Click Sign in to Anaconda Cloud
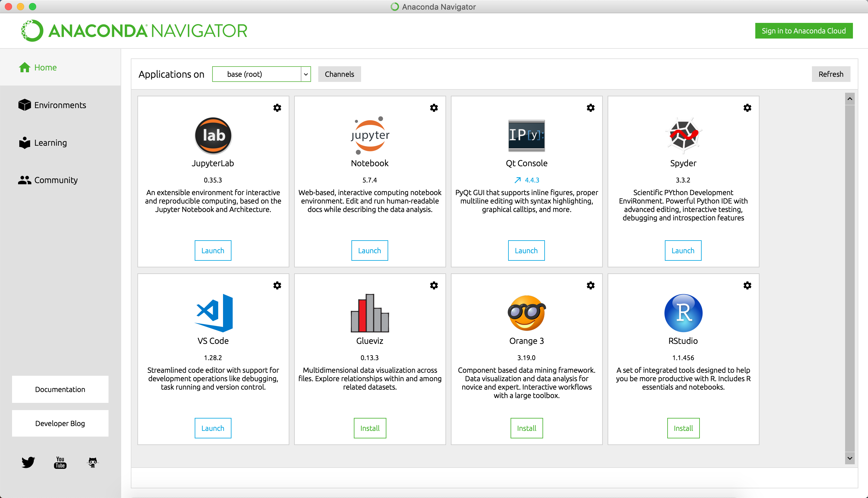This screenshot has width=868, height=498. [804, 31]
